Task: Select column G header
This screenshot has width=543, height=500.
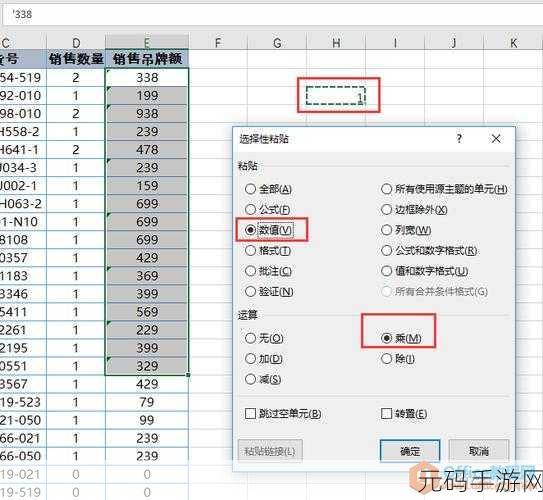Action: (277, 42)
